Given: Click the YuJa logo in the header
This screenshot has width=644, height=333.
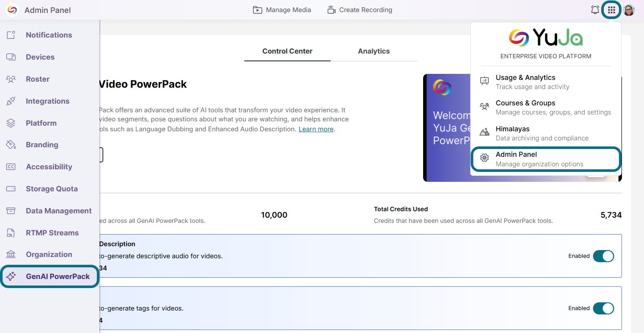Looking at the screenshot, I should (x=12, y=10).
